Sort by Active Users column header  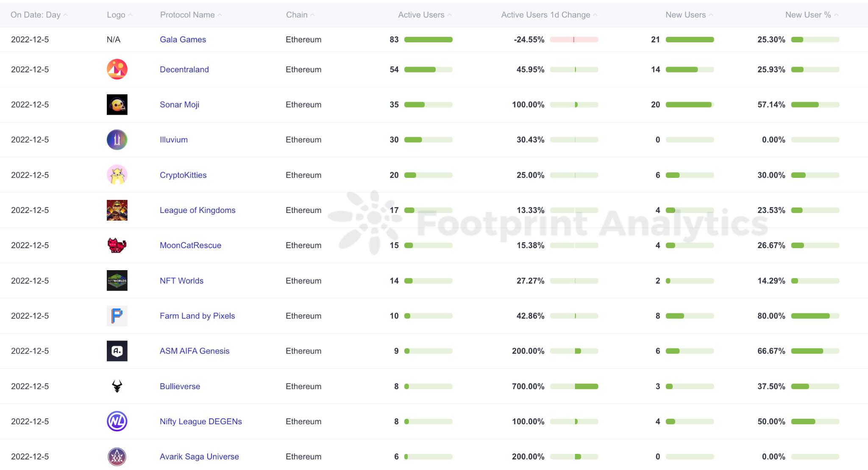[425, 15]
